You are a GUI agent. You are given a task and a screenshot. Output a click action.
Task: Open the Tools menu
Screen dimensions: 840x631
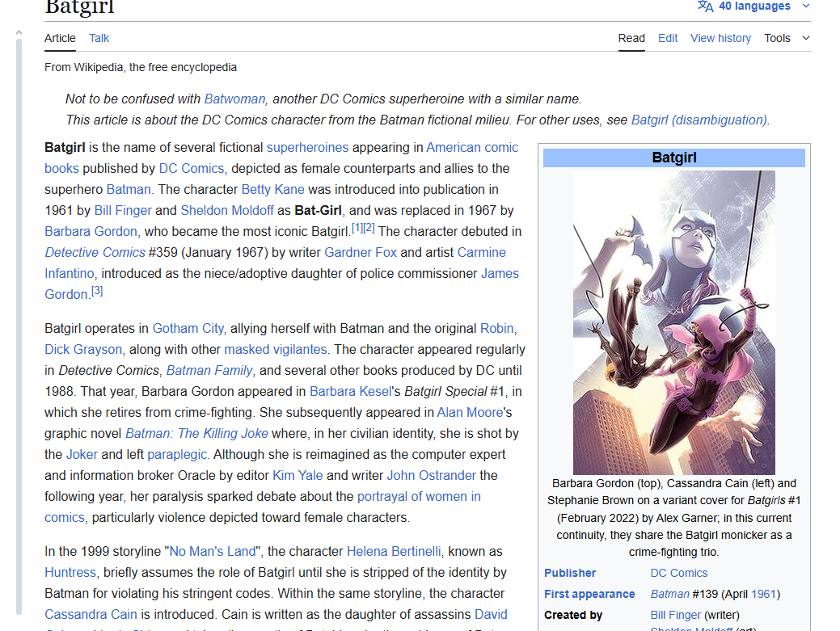coord(777,38)
